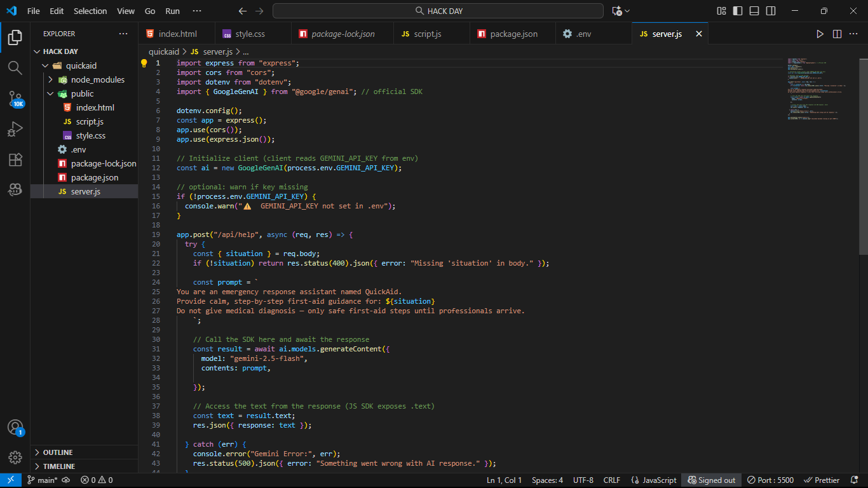The image size is (868, 488).
Task: Click the Run Code play button
Action: tap(820, 34)
